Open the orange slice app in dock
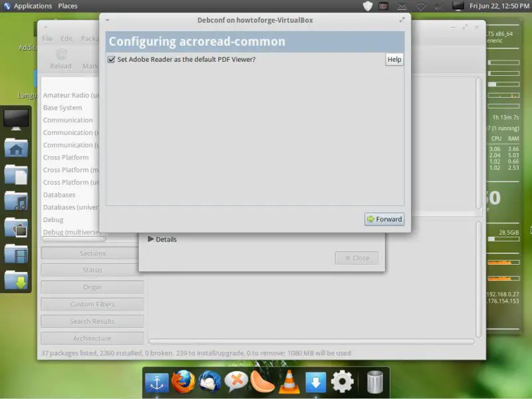This screenshot has height=399, width=532. point(262,382)
